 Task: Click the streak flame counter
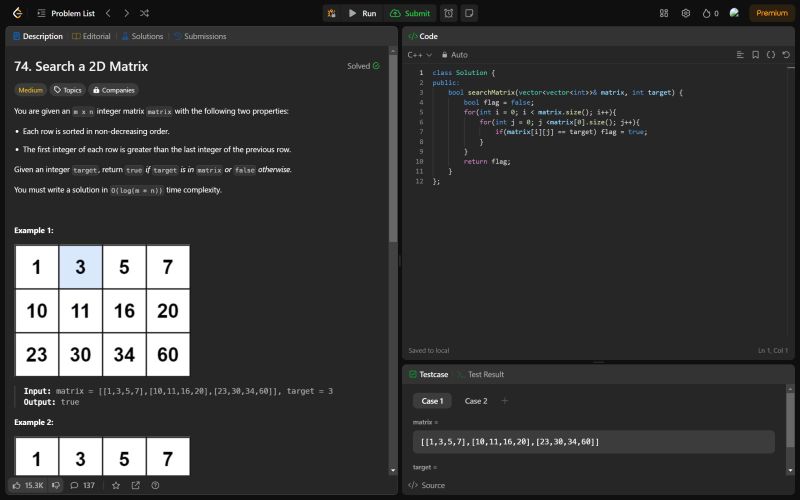tap(710, 13)
